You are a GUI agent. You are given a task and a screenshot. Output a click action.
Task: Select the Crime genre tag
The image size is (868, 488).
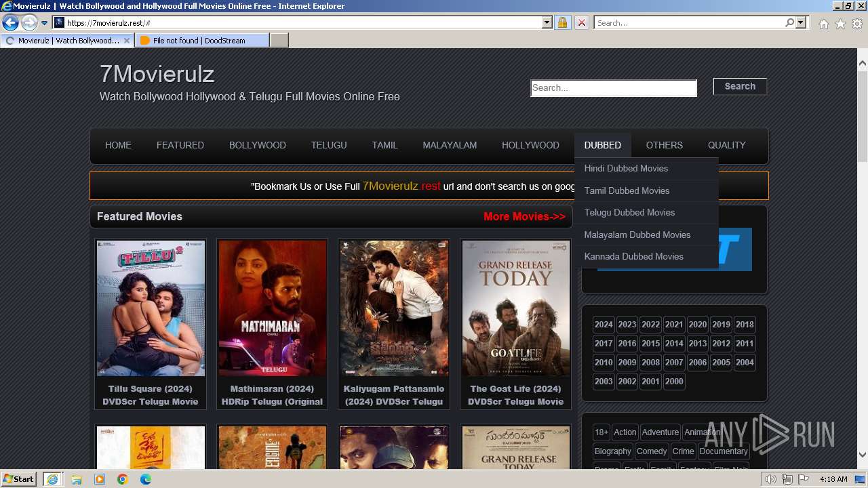pos(684,451)
